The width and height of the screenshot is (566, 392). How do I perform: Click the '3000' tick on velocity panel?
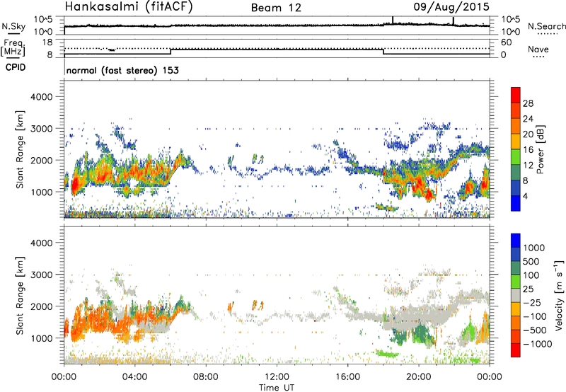point(41,275)
